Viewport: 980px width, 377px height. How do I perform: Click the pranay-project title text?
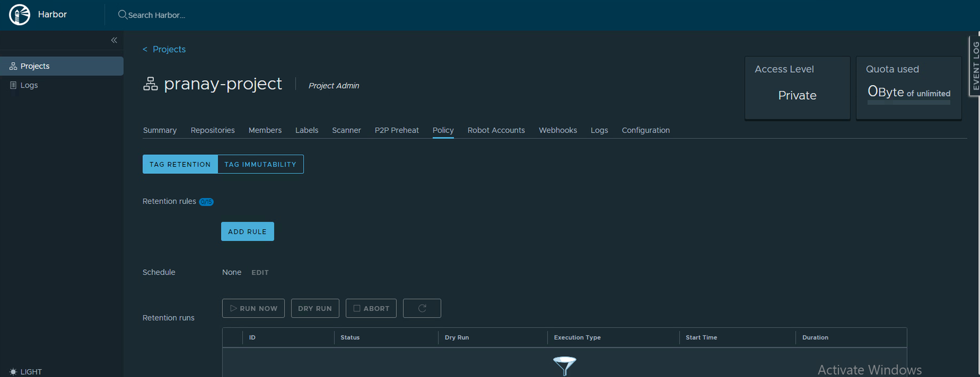223,84
